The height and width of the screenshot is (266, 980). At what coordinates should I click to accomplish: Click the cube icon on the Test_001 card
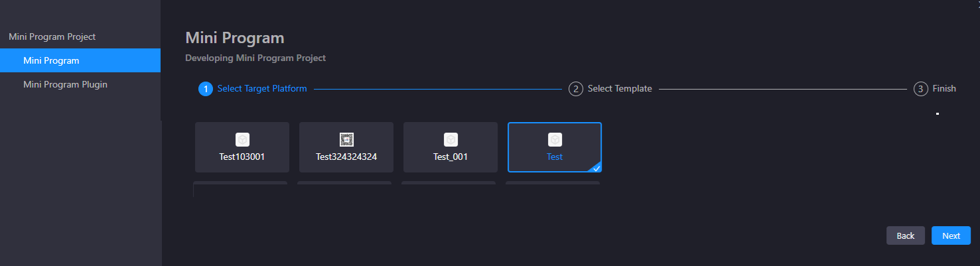pyautogui.click(x=451, y=139)
